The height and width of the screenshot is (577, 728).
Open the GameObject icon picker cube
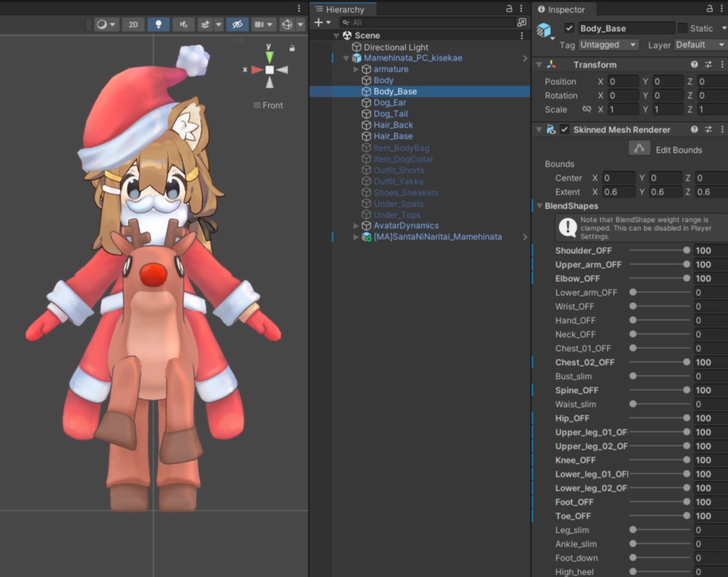pyautogui.click(x=544, y=30)
